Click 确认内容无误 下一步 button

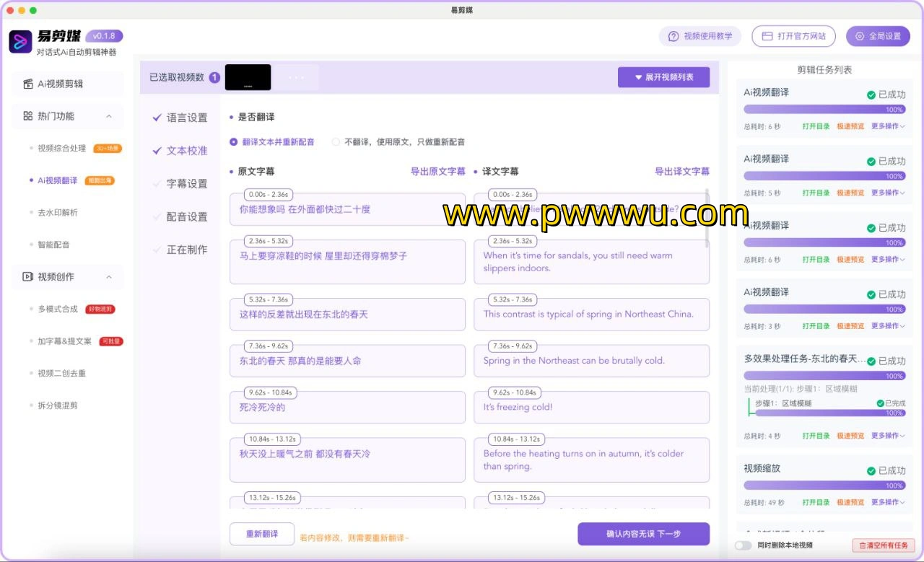pyautogui.click(x=643, y=534)
